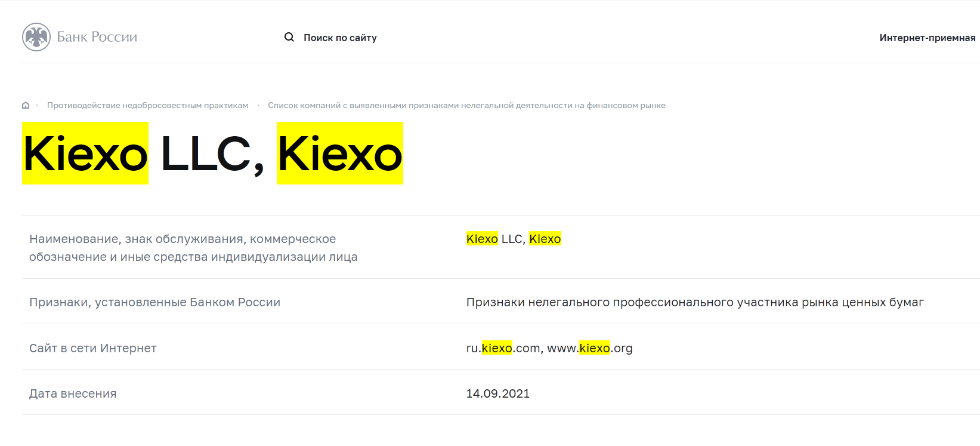
Task: Open the home icon in breadcrumbs
Action: (26, 105)
